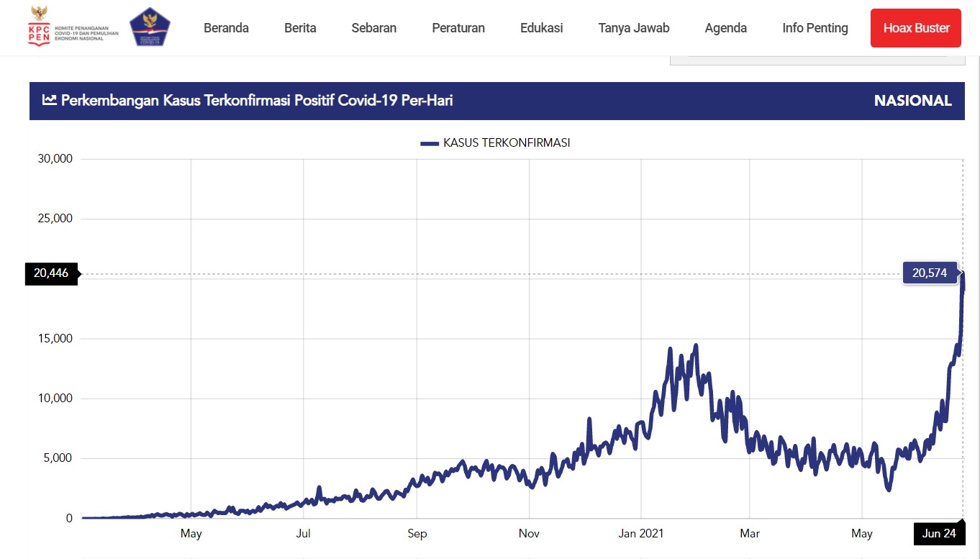Click the Jun 24 date marker
Viewport: 980px width, 559px height.
tap(939, 534)
